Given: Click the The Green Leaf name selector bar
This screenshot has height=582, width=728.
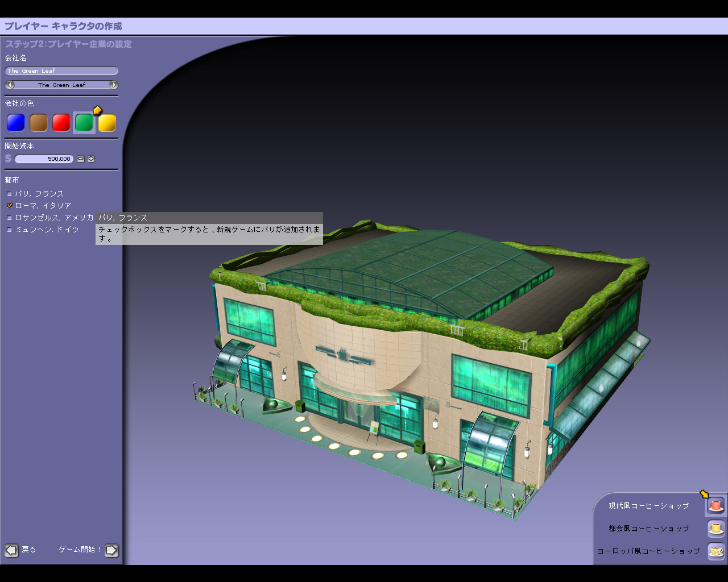Looking at the screenshot, I should (61, 85).
